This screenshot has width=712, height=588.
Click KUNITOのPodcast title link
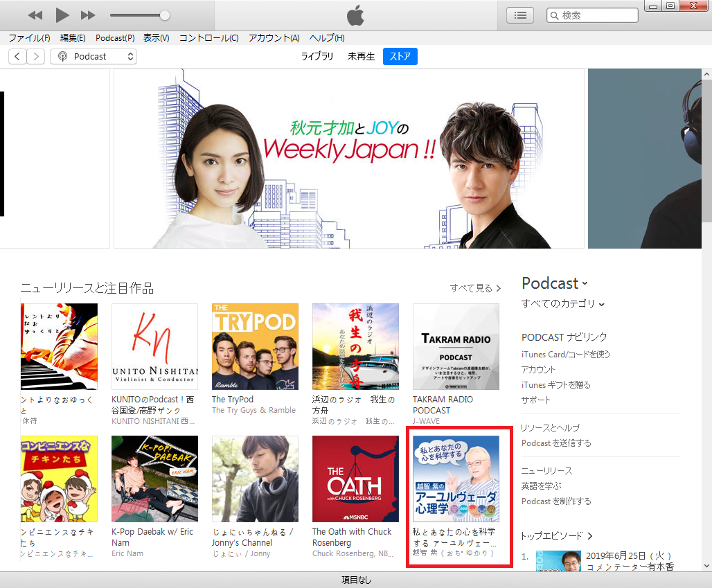(153, 404)
